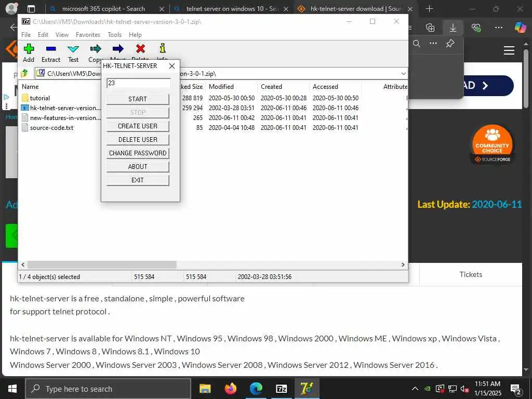The image size is (532, 399).
Task: Open a new browser tab
Action: point(430,9)
